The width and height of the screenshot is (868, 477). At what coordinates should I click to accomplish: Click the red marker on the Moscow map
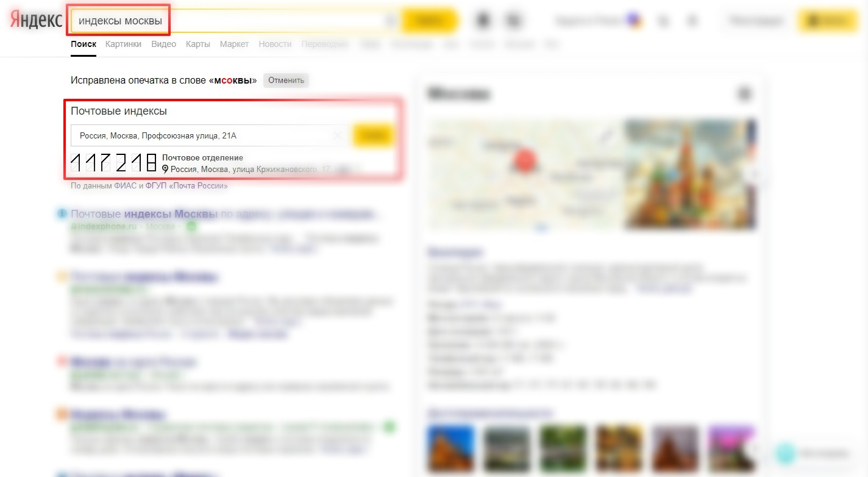(x=525, y=161)
